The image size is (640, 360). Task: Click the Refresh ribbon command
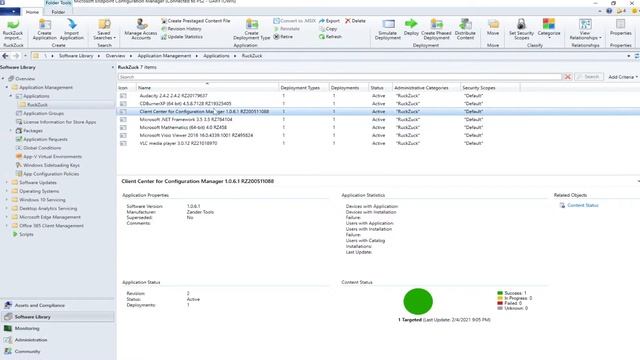(330, 37)
